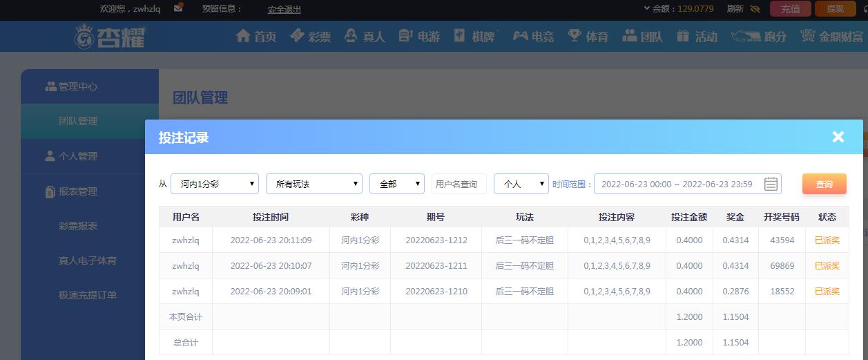Viewport: 868px width, 360px height.
Task: Select 团队管理 in the sidebar
Action: click(x=90, y=121)
